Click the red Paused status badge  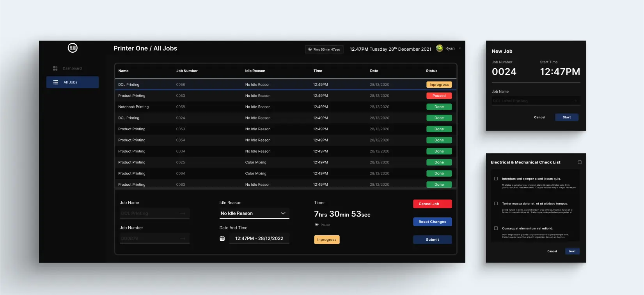point(439,96)
